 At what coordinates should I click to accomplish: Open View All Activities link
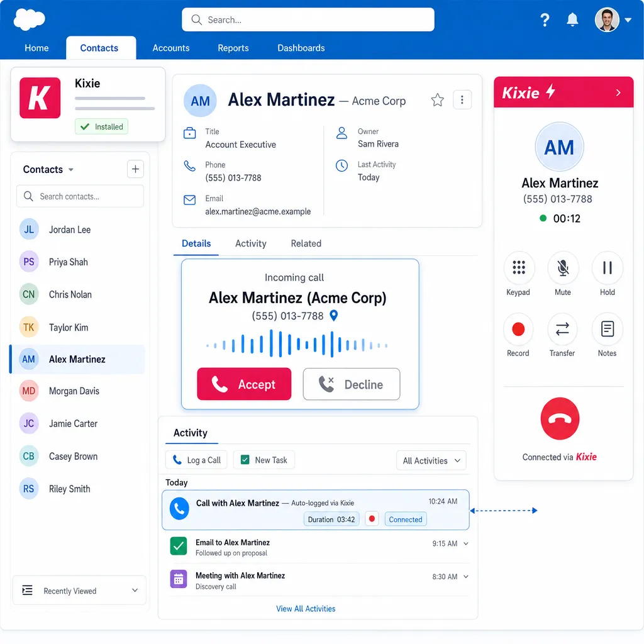coord(306,609)
